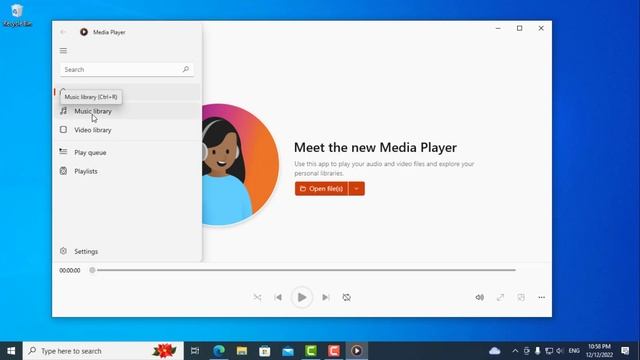Open the Mail app from the taskbar
The image size is (640, 360).
(288, 351)
